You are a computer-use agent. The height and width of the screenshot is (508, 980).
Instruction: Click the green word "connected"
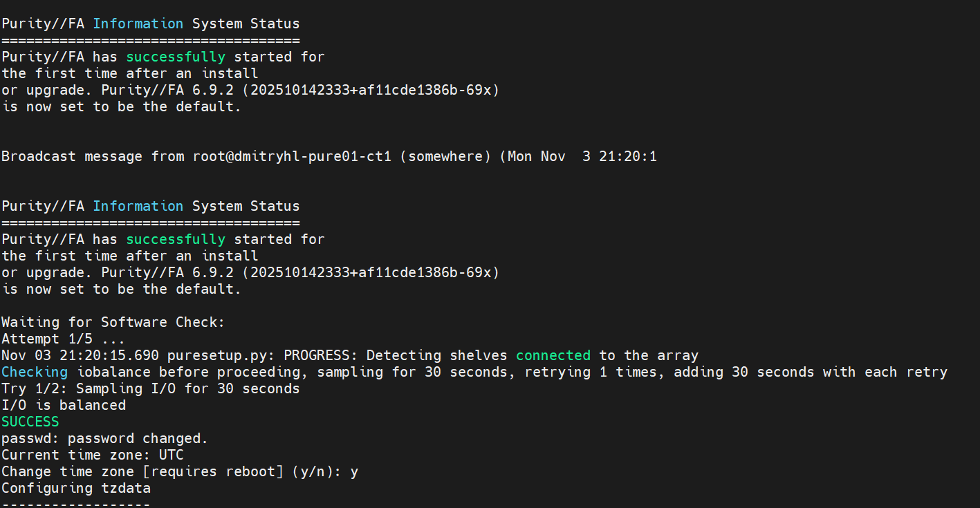pyautogui.click(x=553, y=355)
